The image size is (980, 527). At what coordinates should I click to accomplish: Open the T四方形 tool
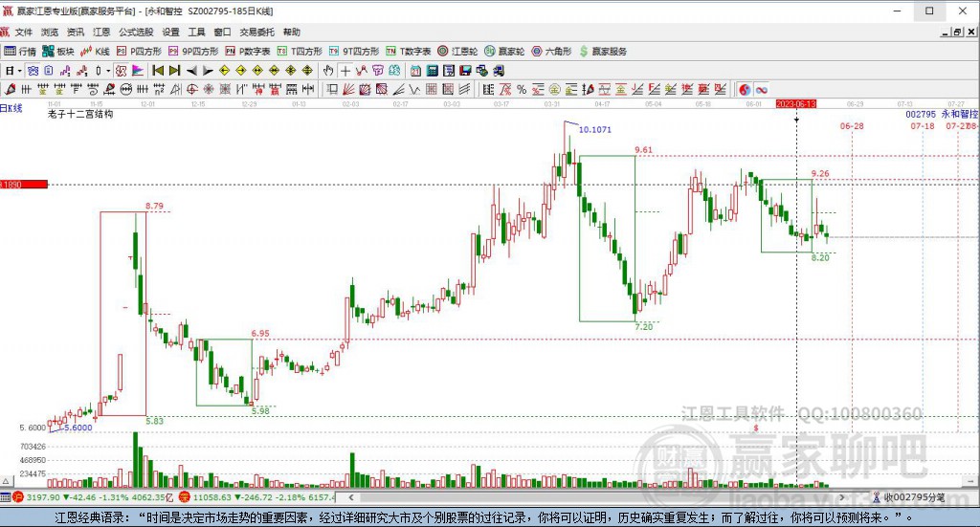(300, 52)
